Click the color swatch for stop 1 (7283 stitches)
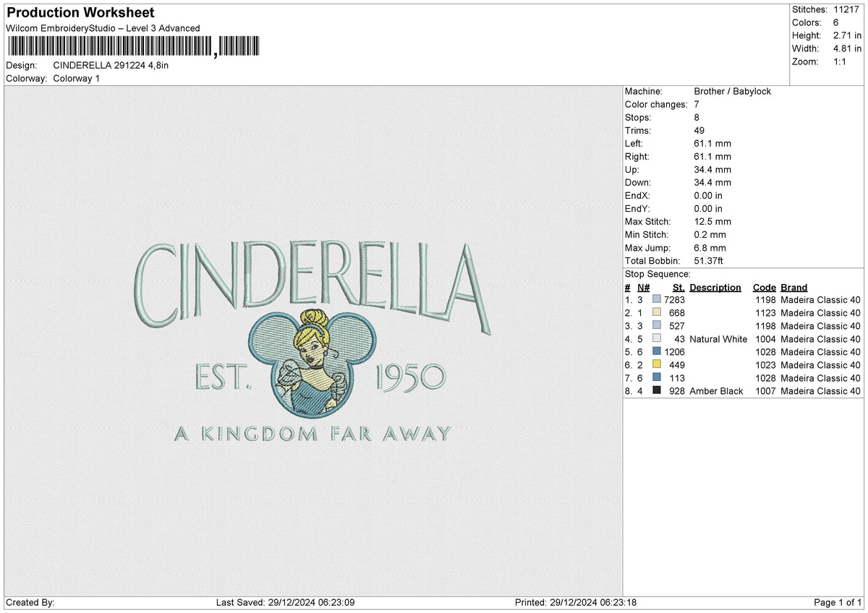This screenshot has height=613, width=868. [x=657, y=300]
